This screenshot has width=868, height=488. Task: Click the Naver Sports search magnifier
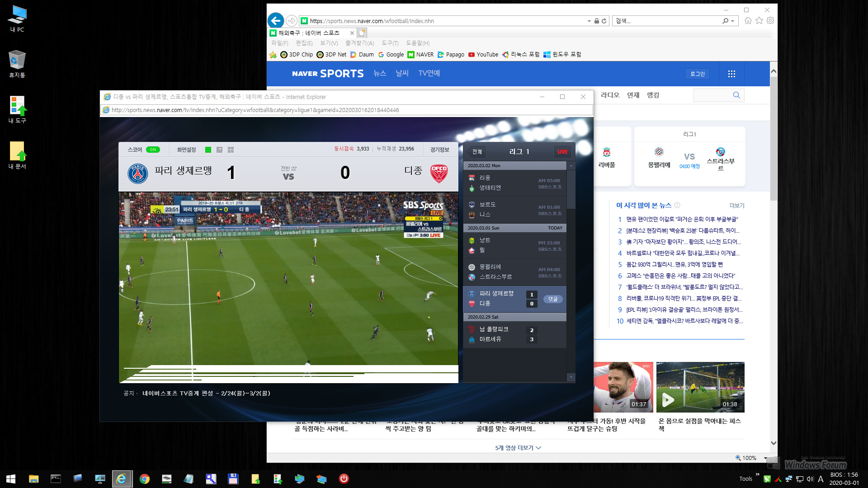736,95
